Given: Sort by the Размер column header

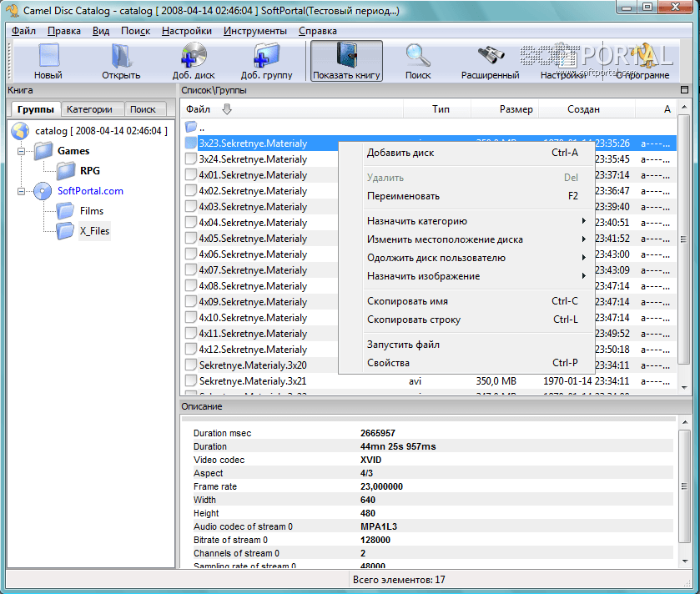Looking at the screenshot, I should click(505, 109).
